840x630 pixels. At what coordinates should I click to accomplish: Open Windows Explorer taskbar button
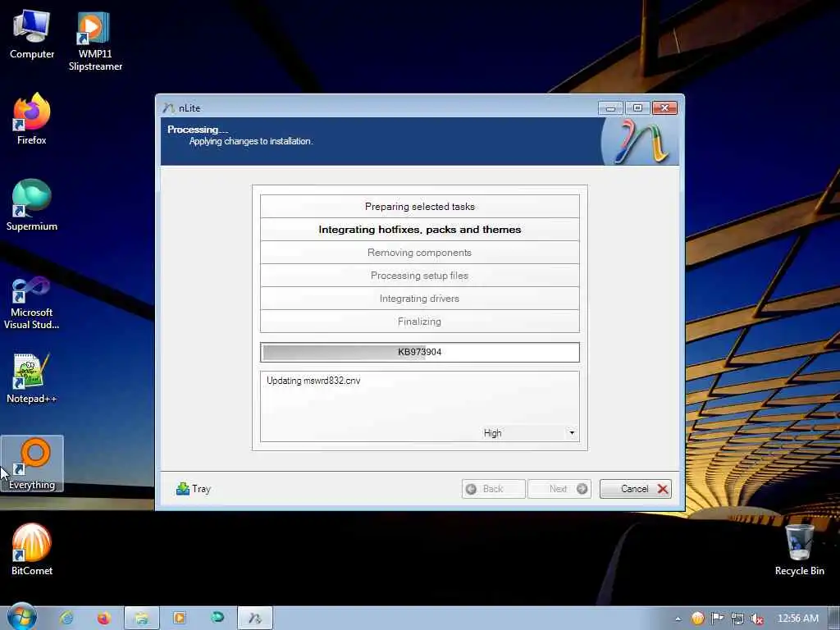coord(141,618)
